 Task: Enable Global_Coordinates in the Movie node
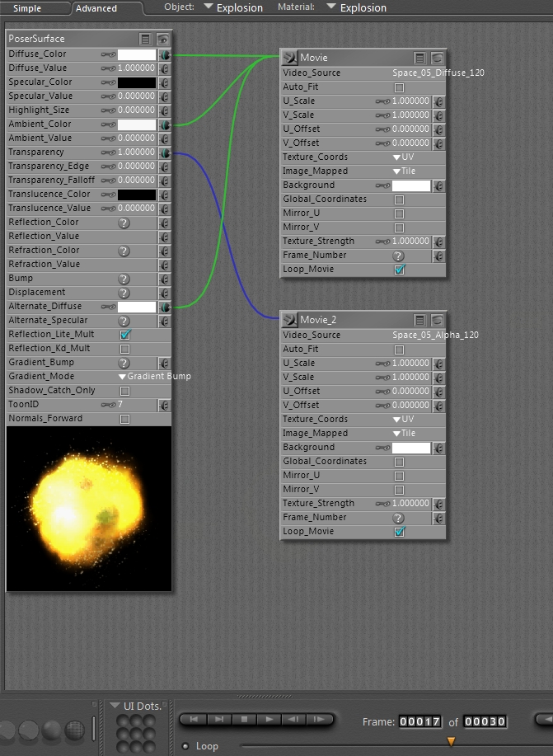pyautogui.click(x=399, y=200)
